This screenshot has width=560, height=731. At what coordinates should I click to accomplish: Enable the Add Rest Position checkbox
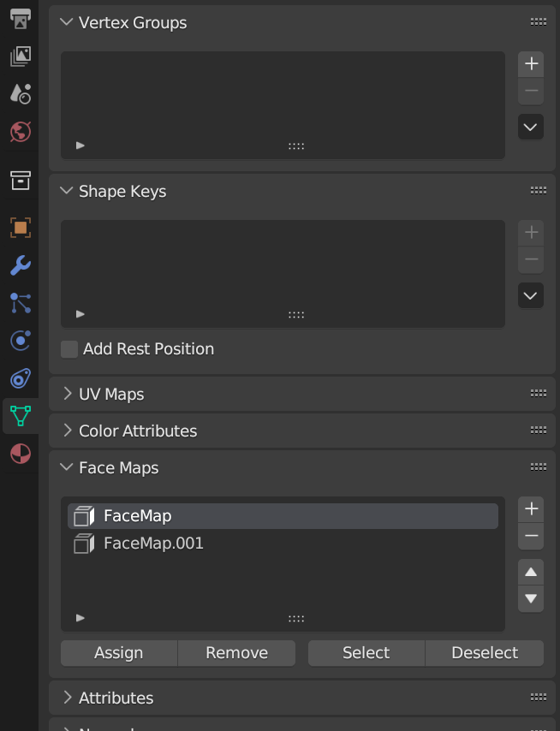tap(69, 349)
